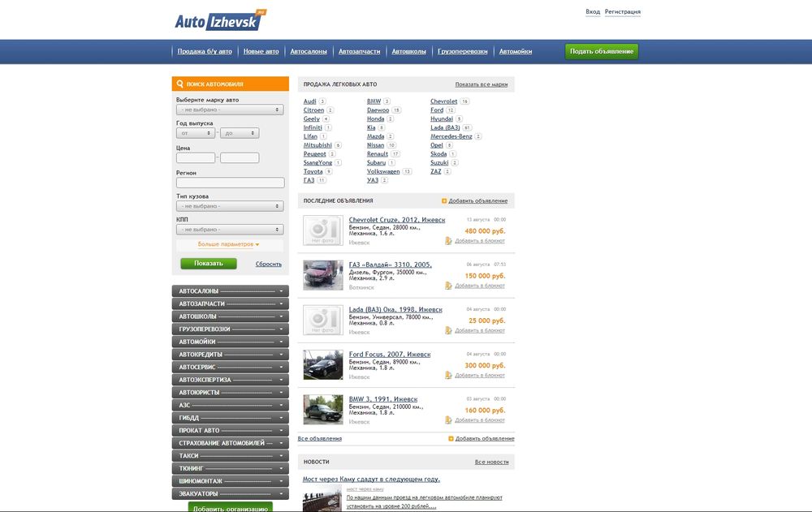Open the Ford Focus photo thumbnail
The width and height of the screenshot is (812, 512).
point(323,365)
